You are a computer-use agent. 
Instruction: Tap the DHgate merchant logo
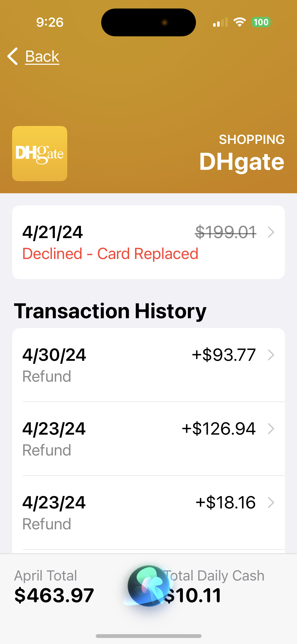(x=40, y=153)
